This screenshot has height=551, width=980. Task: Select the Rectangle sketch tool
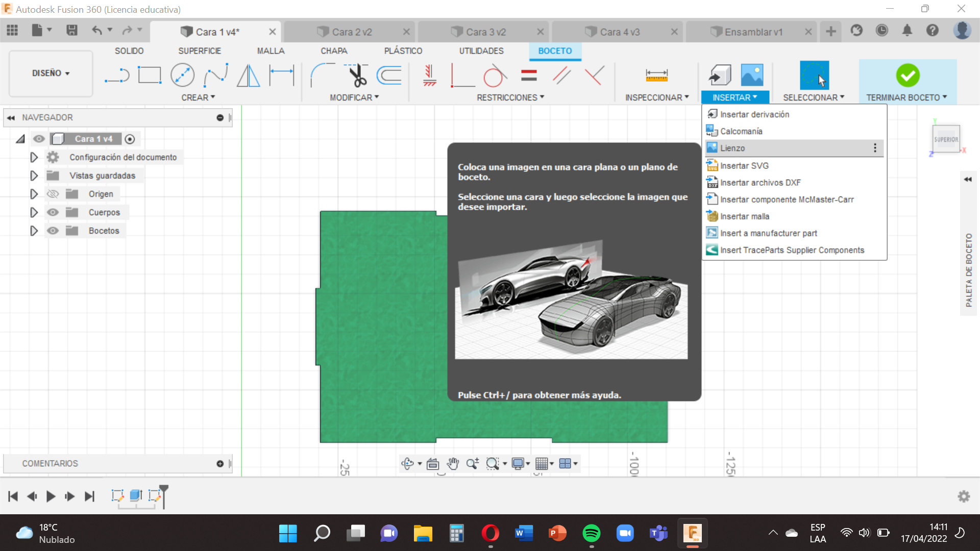[x=150, y=76]
